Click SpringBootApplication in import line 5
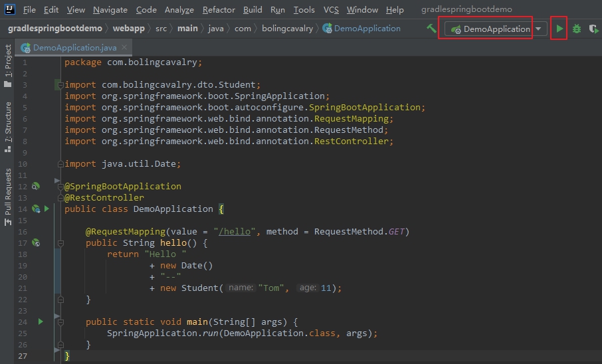Image resolution: width=602 pixels, height=364 pixels. [364, 107]
